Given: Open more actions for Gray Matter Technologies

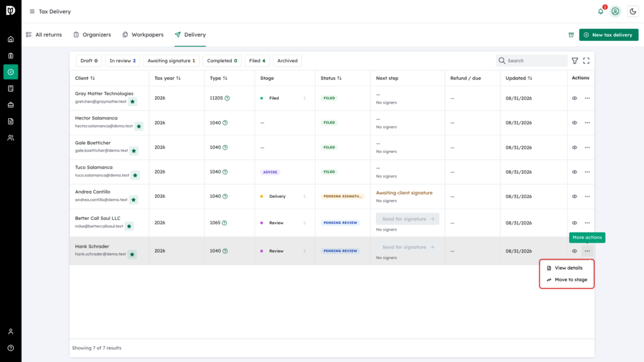Looking at the screenshot, I should pyautogui.click(x=587, y=98).
